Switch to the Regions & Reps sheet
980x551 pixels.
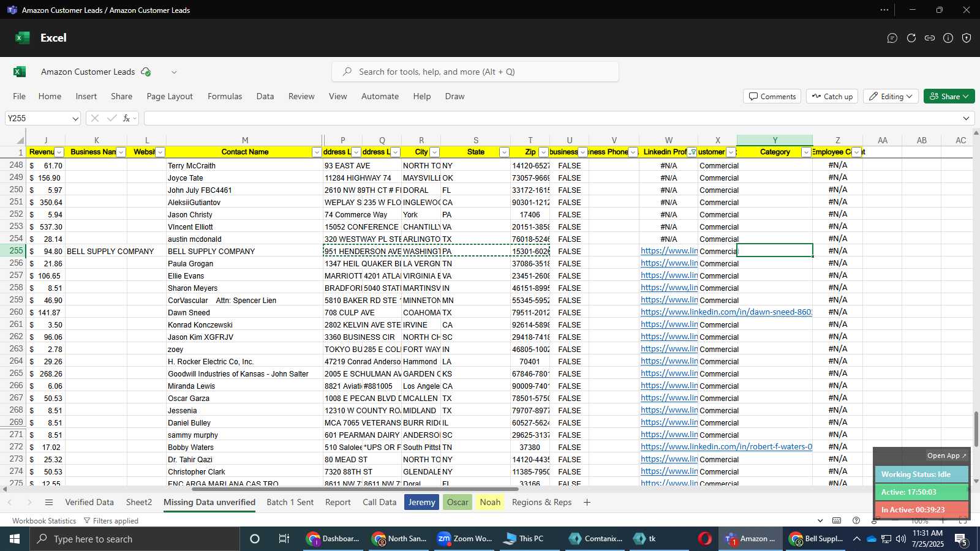tap(542, 502)
